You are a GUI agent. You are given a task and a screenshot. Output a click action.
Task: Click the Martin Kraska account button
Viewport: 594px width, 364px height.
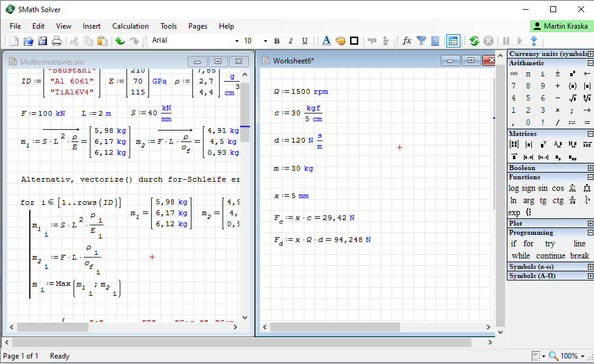(561, 26)
